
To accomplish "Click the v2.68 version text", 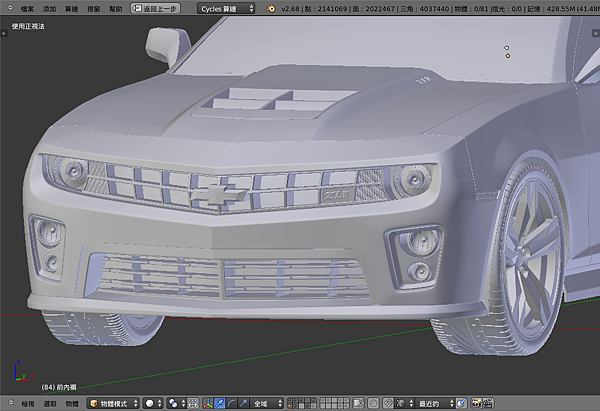I will pyautogui.click(x=290, y=8).
